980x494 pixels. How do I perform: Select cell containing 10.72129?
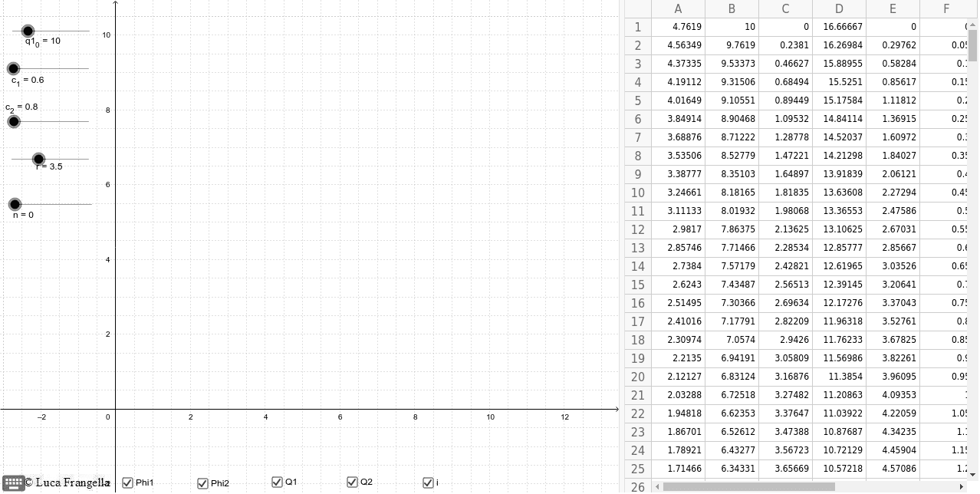(839, 450)
